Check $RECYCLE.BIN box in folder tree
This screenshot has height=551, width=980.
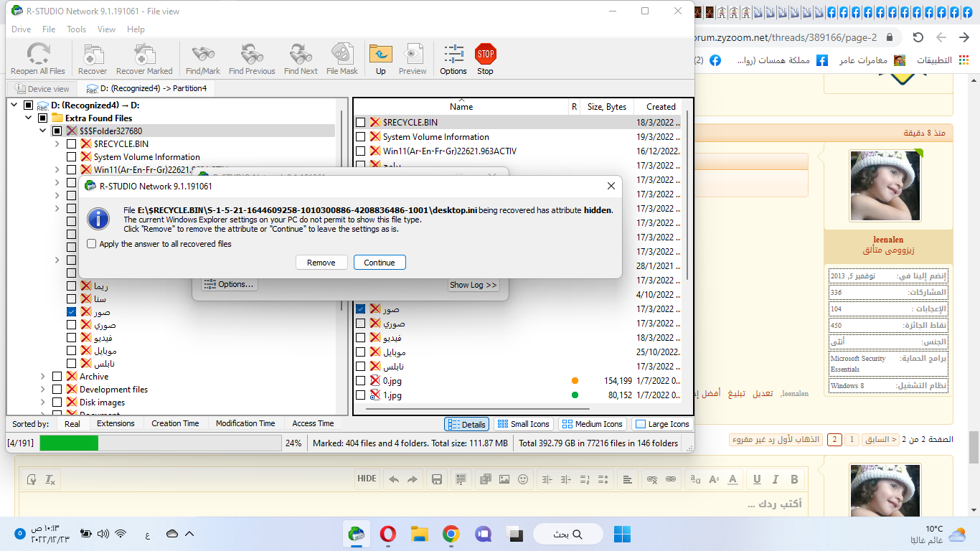71,144
